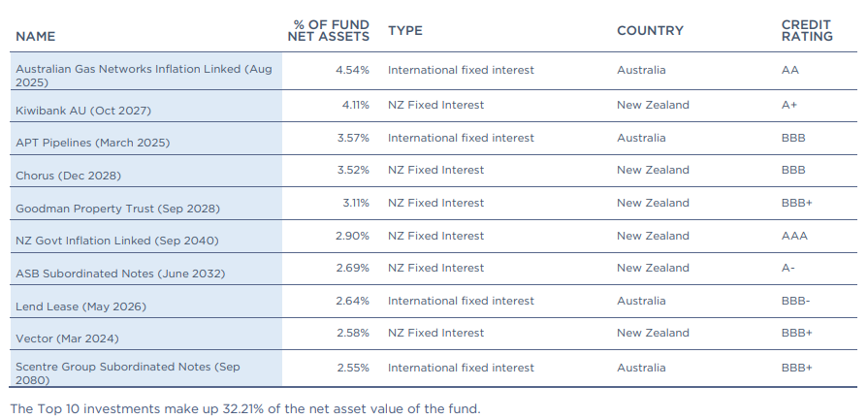Click the Vector (Mar 2024) name cell
868x419 pixels.
click(x=71, y=338)
